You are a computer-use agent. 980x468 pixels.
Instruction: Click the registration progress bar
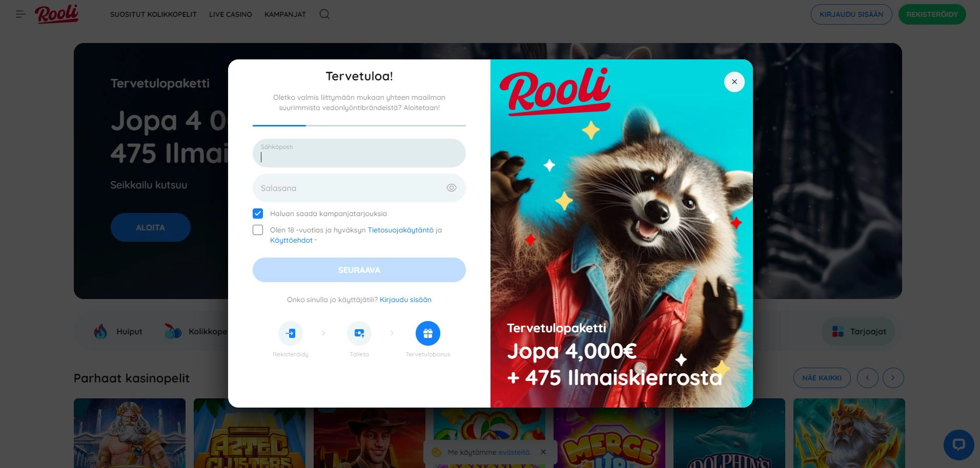(x=359, y=125)
